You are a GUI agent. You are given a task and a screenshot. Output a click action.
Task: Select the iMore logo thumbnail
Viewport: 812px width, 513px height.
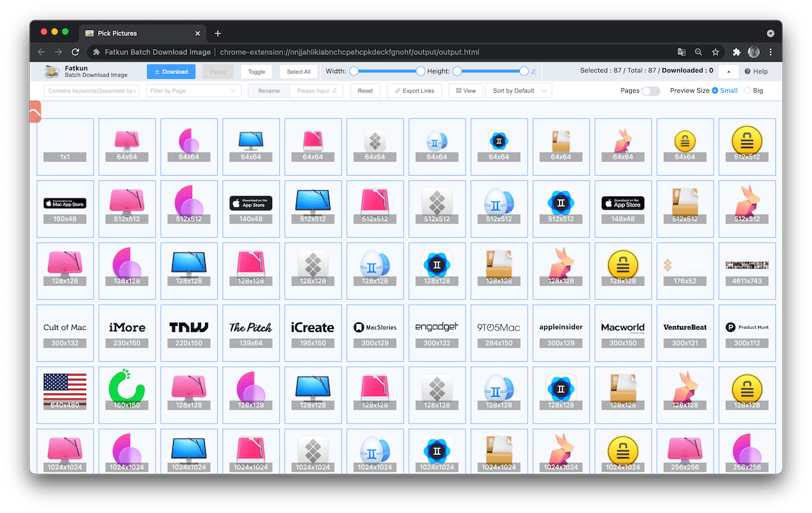[x=127, y=333]
